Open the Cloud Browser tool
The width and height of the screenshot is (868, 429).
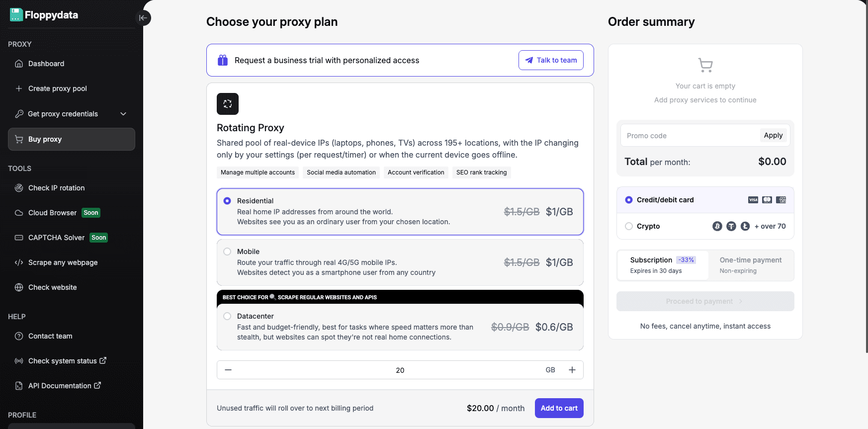pyautogui.click(x=51, y=212)
